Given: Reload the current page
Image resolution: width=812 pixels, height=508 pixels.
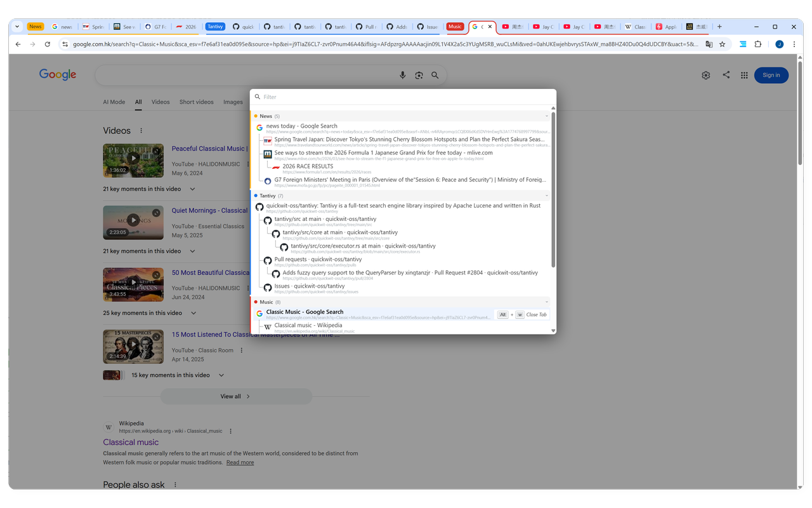Looking at the screenshot, I should point(48,44).
